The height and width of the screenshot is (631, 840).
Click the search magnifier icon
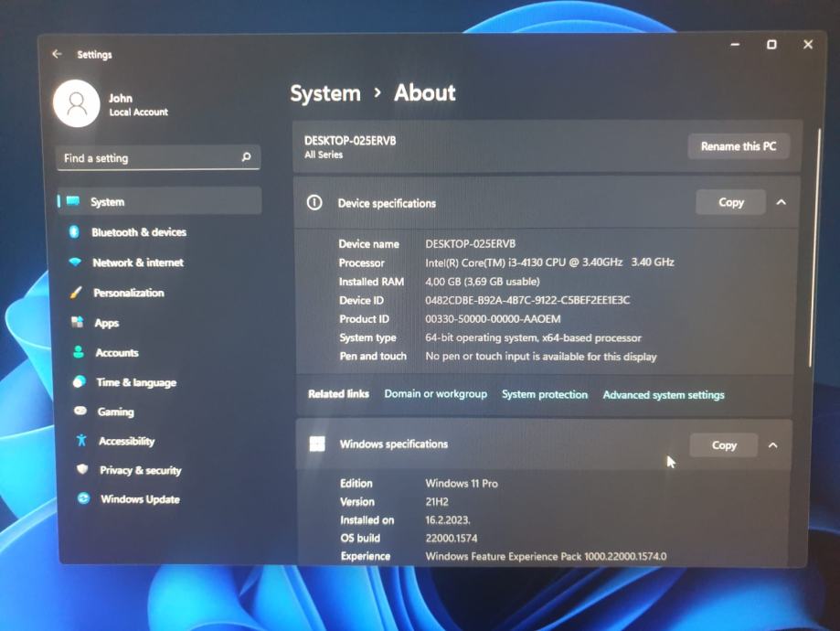(247, 156)
